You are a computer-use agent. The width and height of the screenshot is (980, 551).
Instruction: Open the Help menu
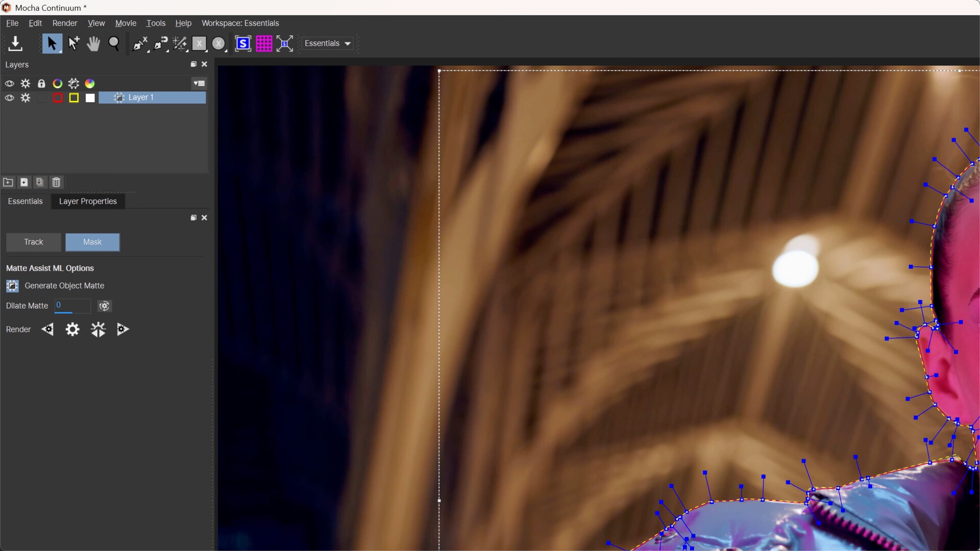coord(183,23)
